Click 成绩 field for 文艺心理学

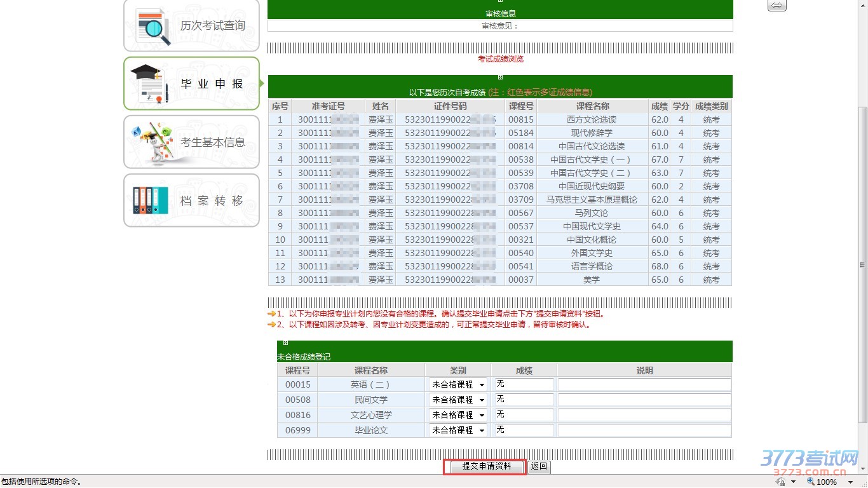tap(524, 415)
